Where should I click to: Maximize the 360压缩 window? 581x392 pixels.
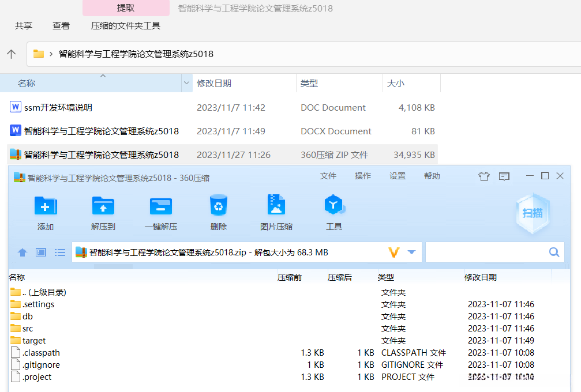tap(545, 176)
